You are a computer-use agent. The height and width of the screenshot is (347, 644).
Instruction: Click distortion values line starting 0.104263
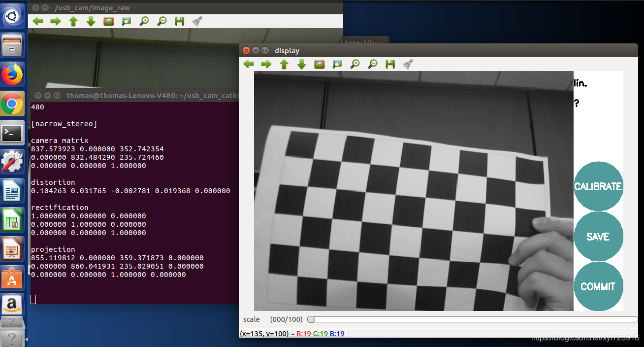tap(130, 191)
